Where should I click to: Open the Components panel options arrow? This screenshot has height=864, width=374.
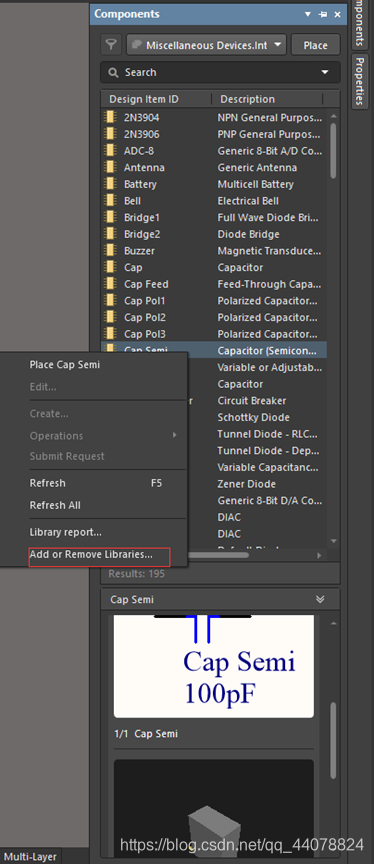click(x=308, y=14)
